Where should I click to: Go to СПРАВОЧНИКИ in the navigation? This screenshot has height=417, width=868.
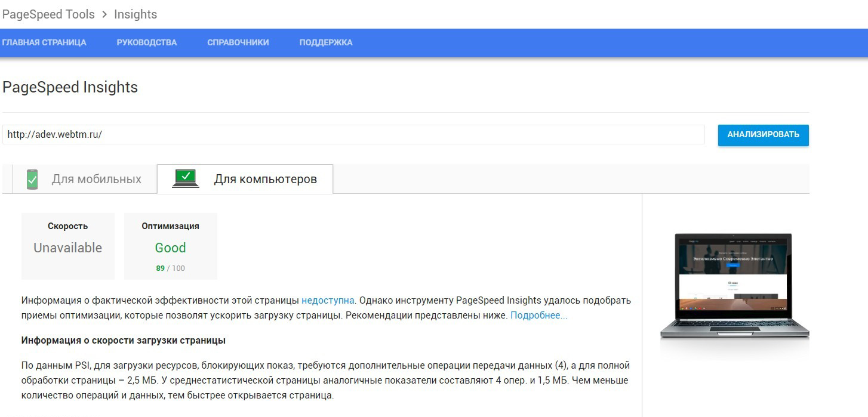[x=238, y=43]
